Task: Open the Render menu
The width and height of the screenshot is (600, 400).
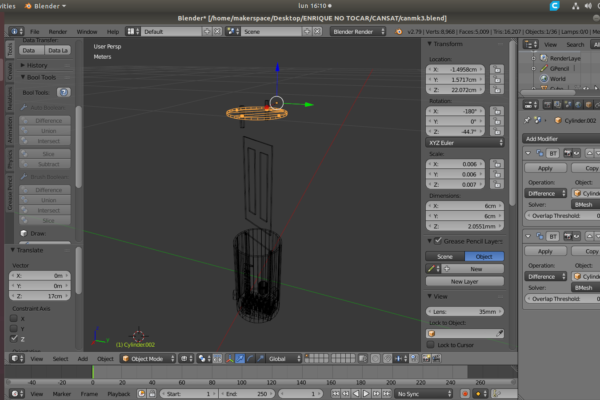Action: coord(58,31)
